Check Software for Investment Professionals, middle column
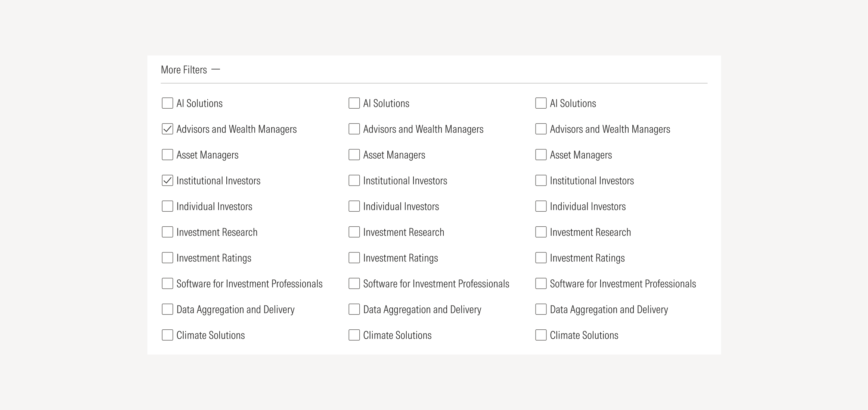868x410 pixels. pos(354,283)
